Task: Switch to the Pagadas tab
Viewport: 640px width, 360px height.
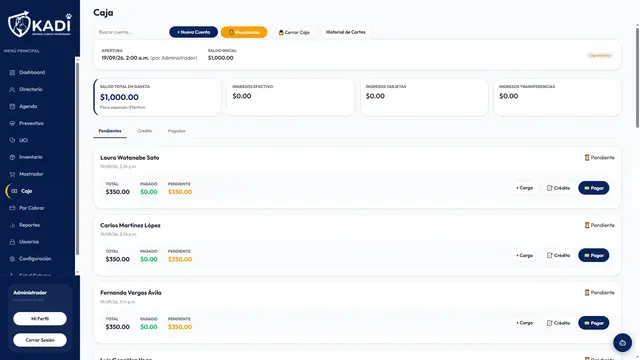Action: point(176,131)
